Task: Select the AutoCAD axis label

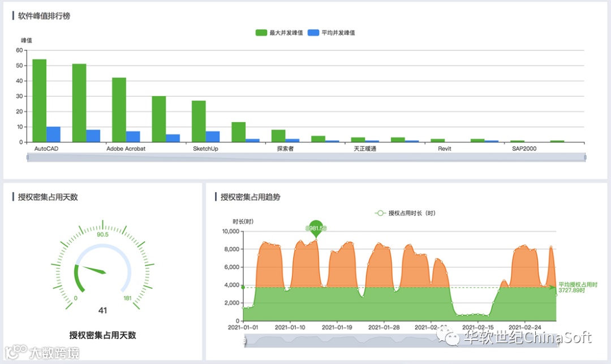Action: (46, 149)
